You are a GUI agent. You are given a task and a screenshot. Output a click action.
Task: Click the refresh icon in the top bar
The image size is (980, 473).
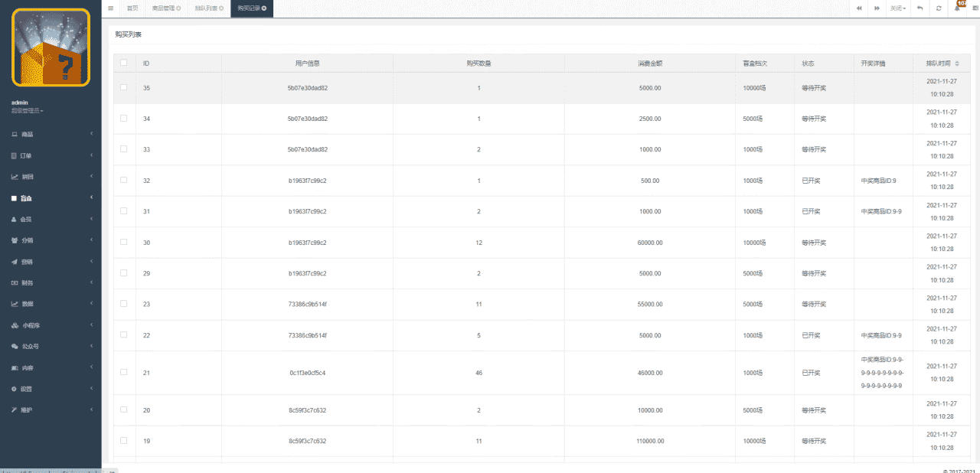939,8
